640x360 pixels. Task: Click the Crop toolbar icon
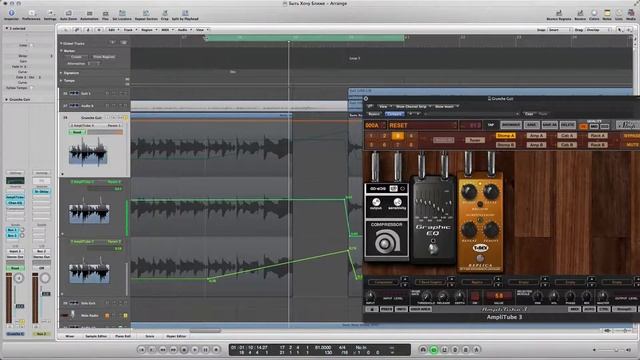[164, 15]
